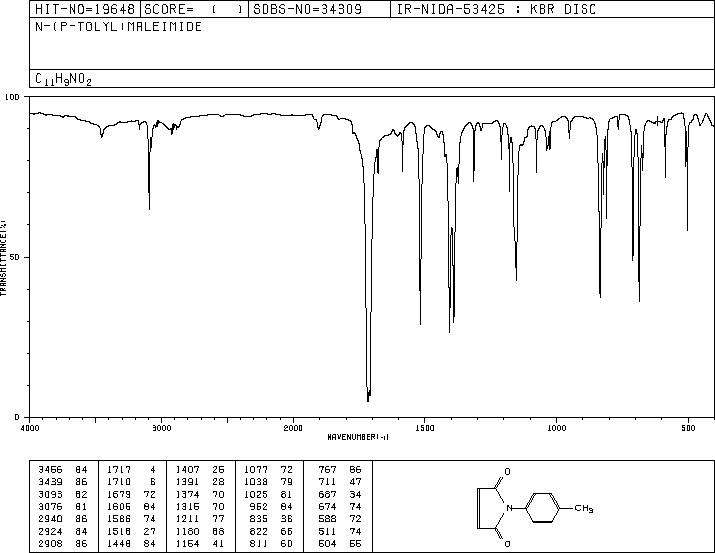The image size is (715, 553).
Task: Select peak table entry 711
Action: click(x=327, y=482)
